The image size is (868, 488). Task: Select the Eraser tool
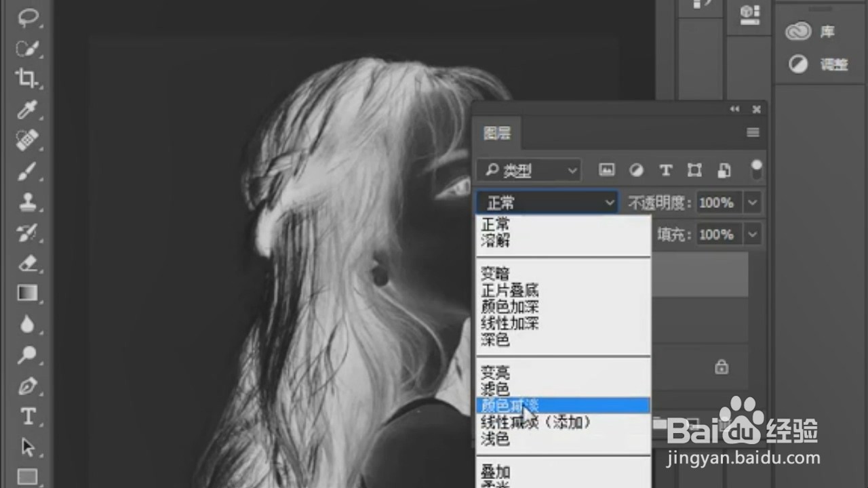(27, 262)
